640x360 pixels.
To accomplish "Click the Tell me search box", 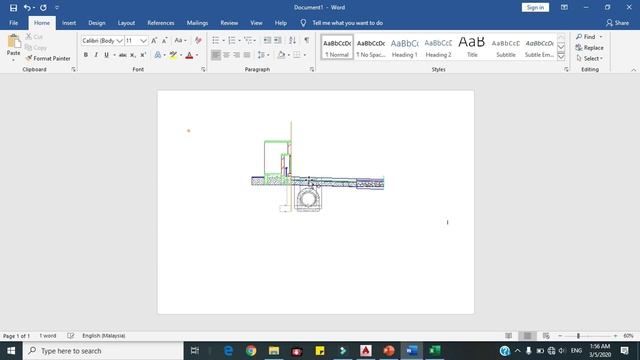I will (x=347, y=23).
